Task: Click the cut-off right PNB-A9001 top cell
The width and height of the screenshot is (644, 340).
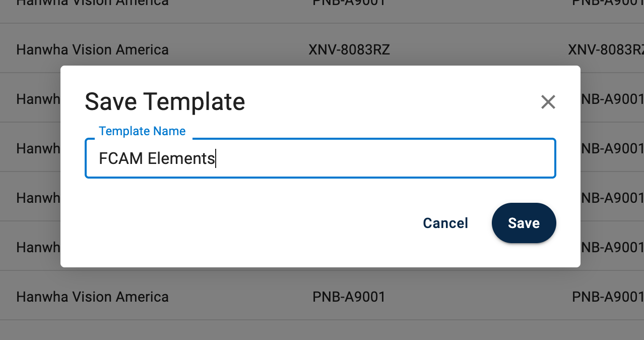Action: (608, 3)
